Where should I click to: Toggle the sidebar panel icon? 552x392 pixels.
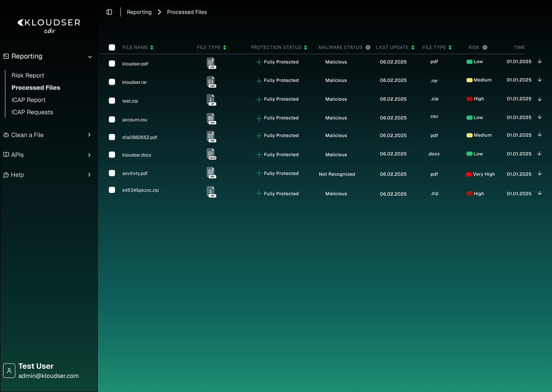pos(109,12)
